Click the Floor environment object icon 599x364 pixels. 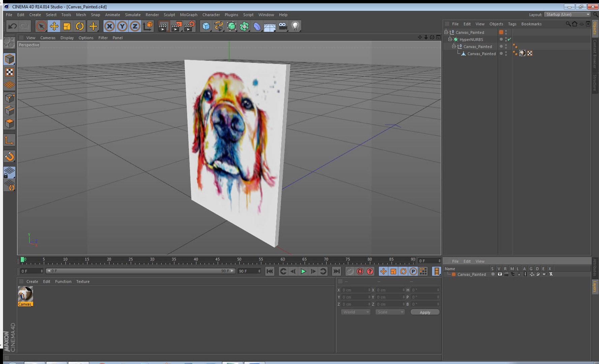click(x=270, y=26)
